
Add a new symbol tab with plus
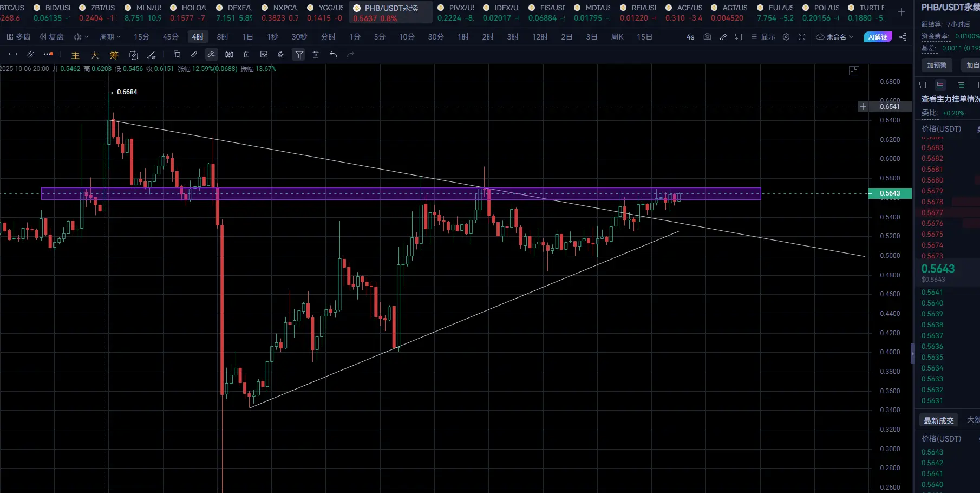[x=901, y=12]
